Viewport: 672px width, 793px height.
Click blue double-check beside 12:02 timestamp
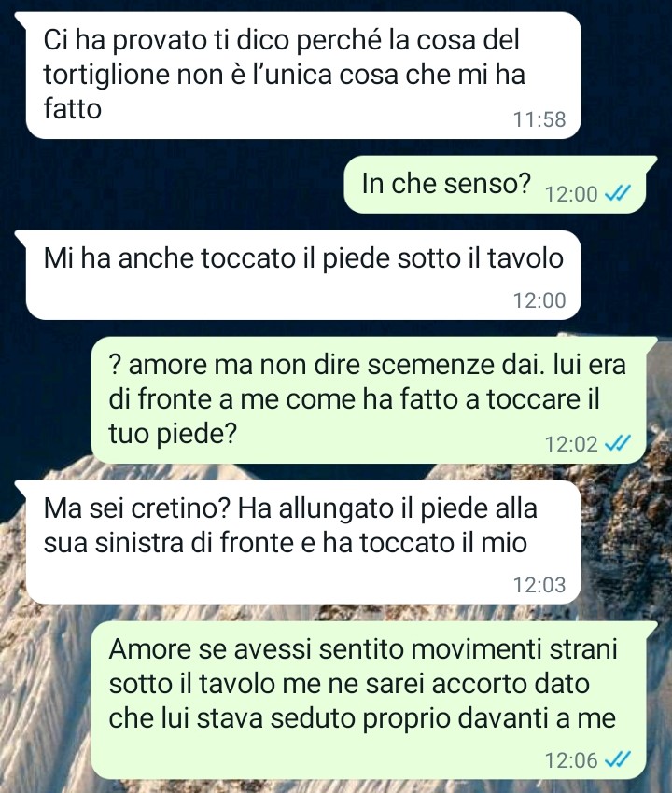(618, 443)
